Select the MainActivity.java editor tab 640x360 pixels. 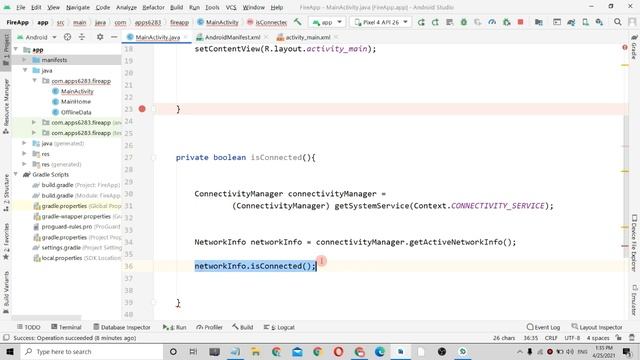click(x=158, y=37)
